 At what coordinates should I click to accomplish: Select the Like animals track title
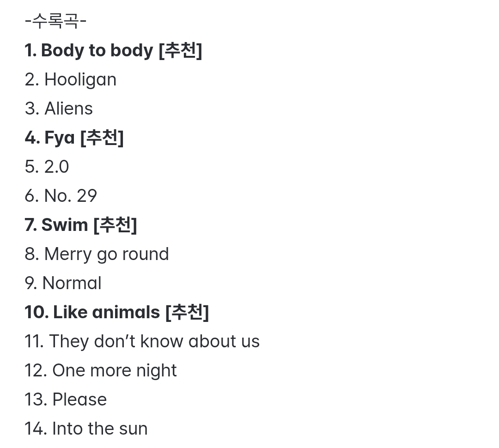(x=106, y=312)
